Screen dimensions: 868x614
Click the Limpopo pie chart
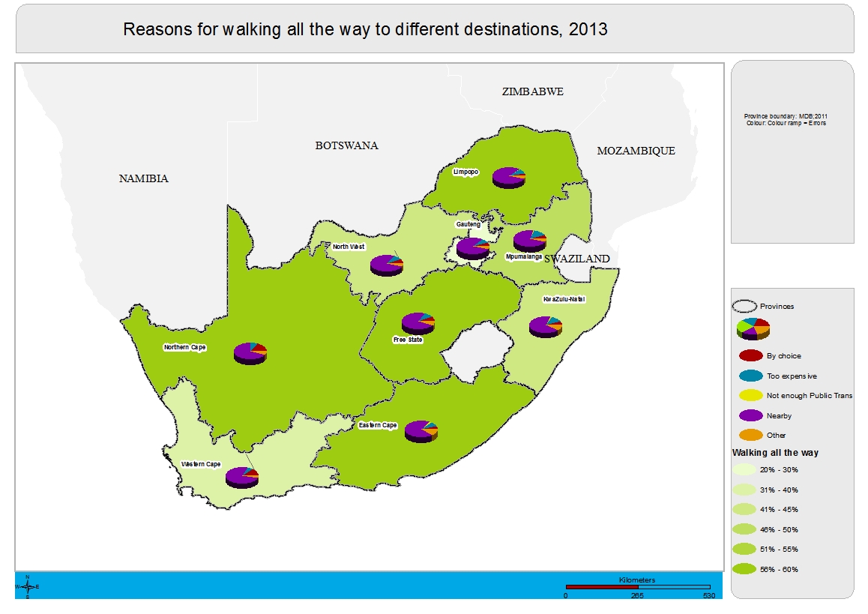click(509, 178)
